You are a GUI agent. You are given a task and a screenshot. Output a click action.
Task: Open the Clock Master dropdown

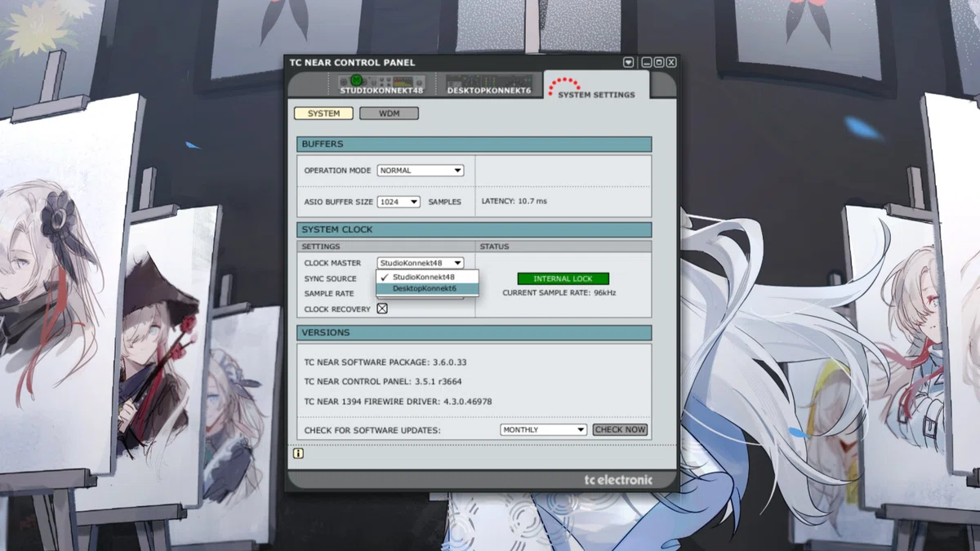pos(421,263)
